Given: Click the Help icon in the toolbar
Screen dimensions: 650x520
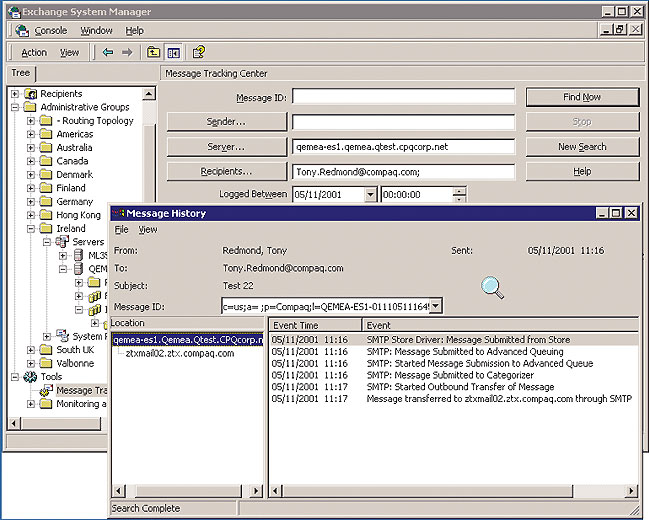Looking at the screenshot, I should (x=199, y=53).
